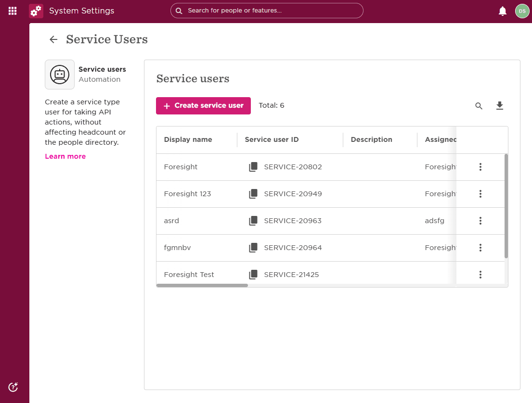532x403 pixels.
Task: Select the Foresight Test display name
Action: (x=189, y=275)
